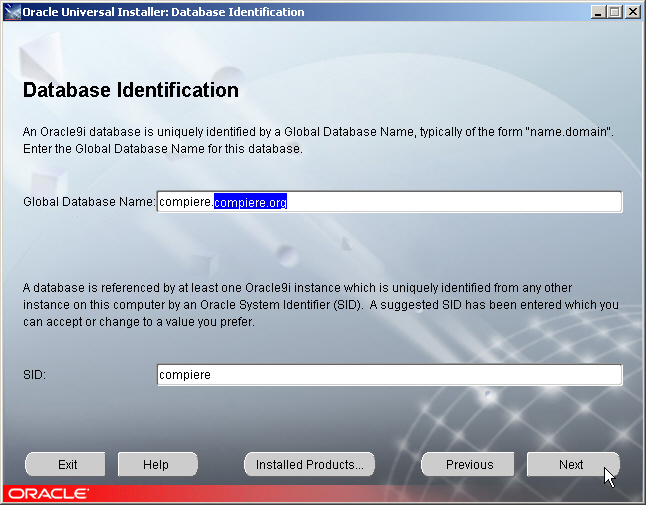Minimize the installer window
The height and width of the screenshot is (505, 646).
598,12
